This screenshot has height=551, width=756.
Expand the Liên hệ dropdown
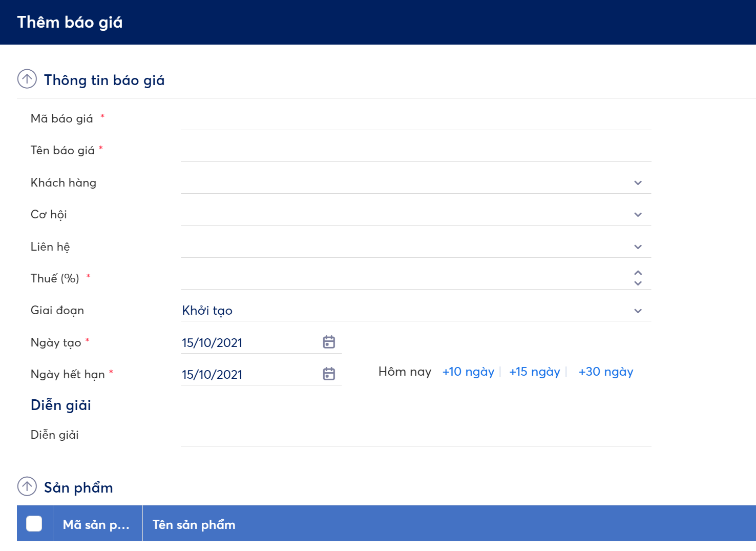coord(638,247)
